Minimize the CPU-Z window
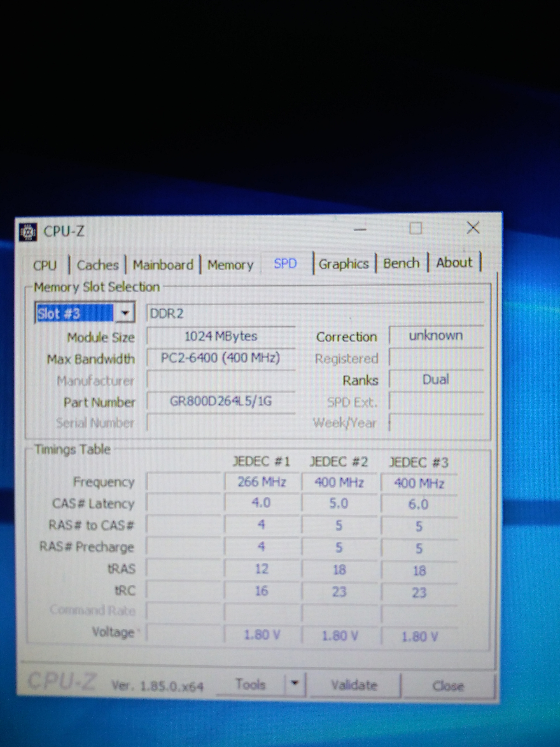Screen dimensions: 560x747 coord(360,230)
